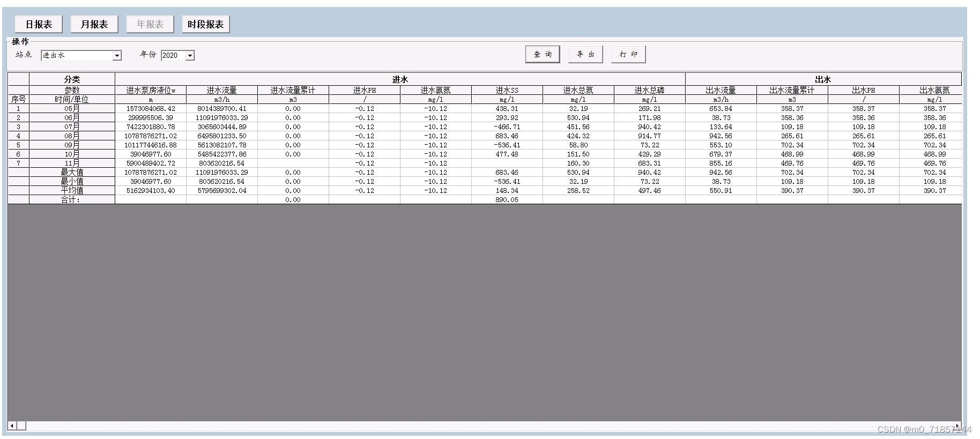Click the 平均值 row label
The image size is (980, 439).
tap(72, 191)
